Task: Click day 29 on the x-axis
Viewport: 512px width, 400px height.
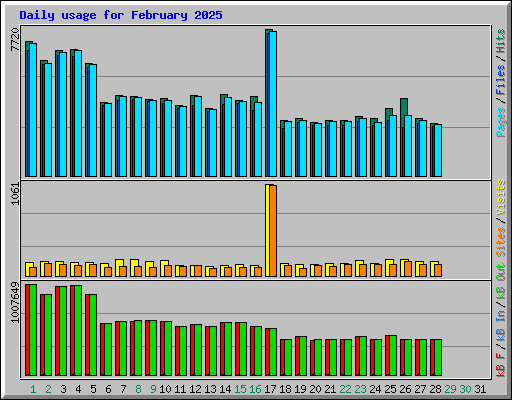Action: (x=450, y=389)
